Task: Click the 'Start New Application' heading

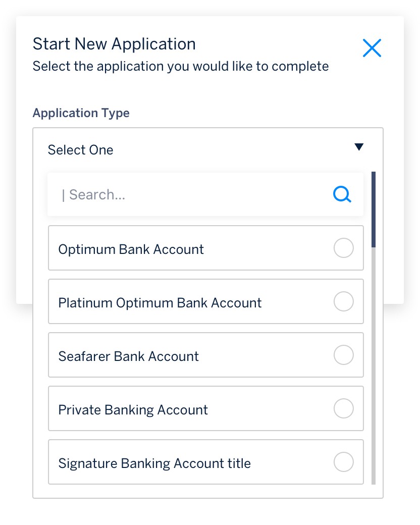Action: click(114, 44)
